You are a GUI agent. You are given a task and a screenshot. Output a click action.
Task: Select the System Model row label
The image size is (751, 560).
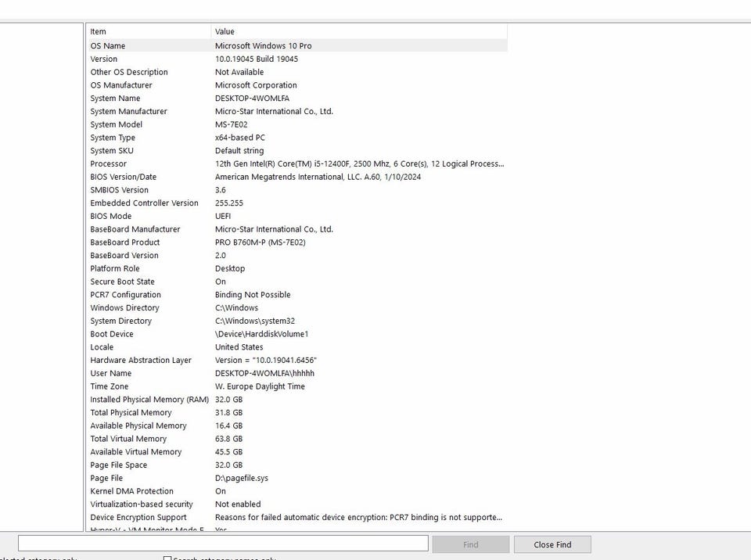(116, 124)
